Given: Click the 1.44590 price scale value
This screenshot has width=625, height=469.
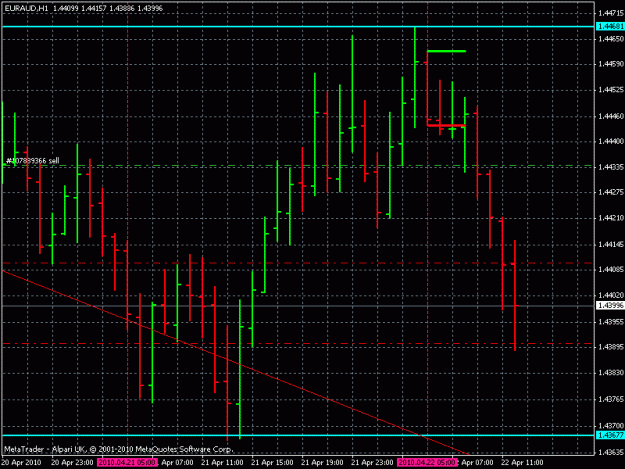Looking at the screenshot, I should pyautogui.click(x=611, y=64).
